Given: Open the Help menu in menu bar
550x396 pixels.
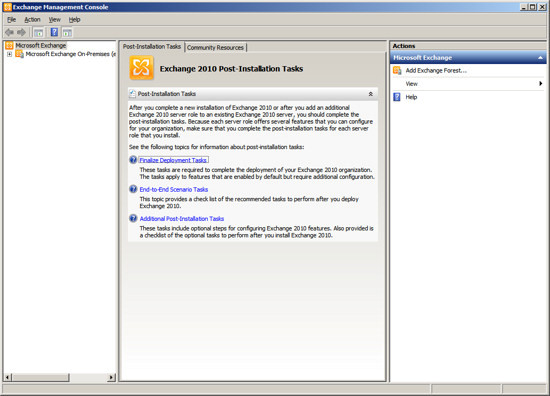Looking at the screenshot, I should [74, 20].
